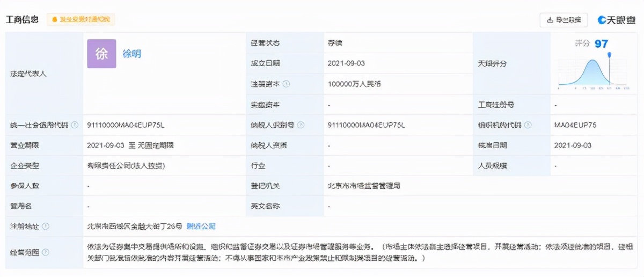The width and height of the screenshot is (644, 277).
Task: Click the 法定代表人 label cell
Action: click(44, 74)
